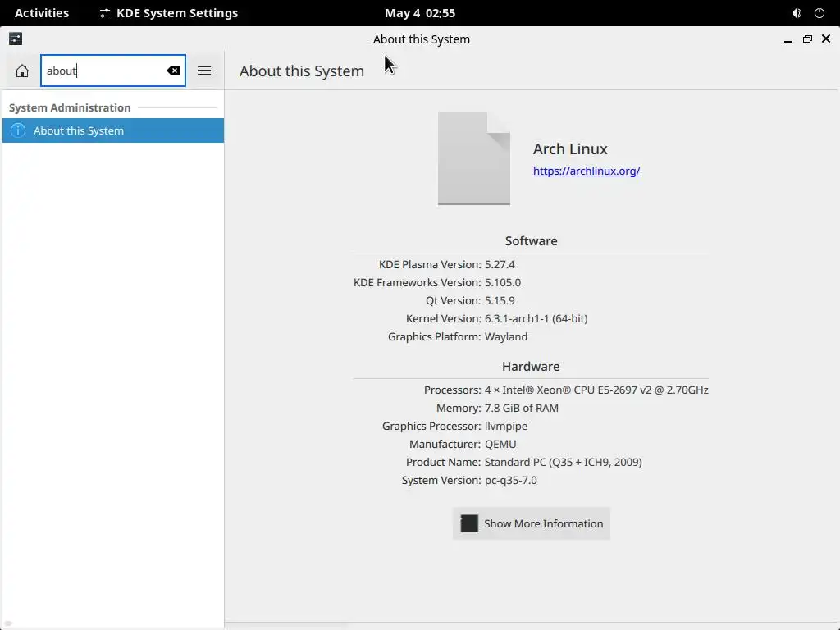
Task: Click the info icon beside About this System
Action: [18, 130]
